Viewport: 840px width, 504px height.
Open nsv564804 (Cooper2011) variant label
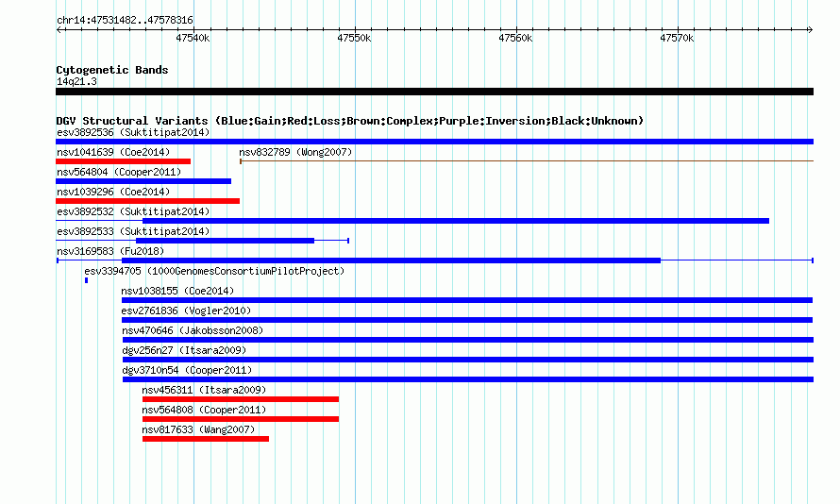tap(119, 173)
